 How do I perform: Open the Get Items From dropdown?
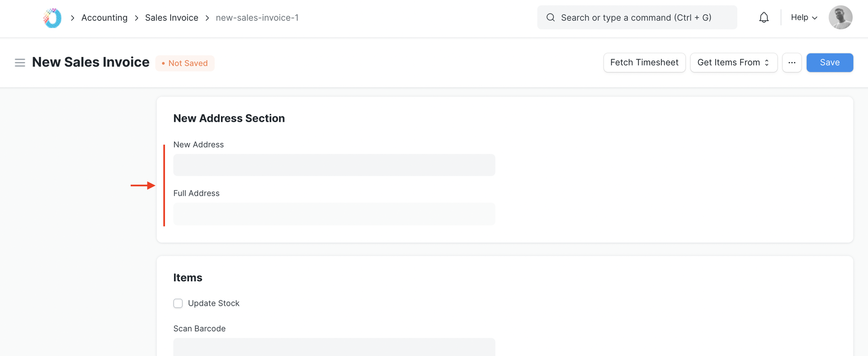click(x=733, y=62)
